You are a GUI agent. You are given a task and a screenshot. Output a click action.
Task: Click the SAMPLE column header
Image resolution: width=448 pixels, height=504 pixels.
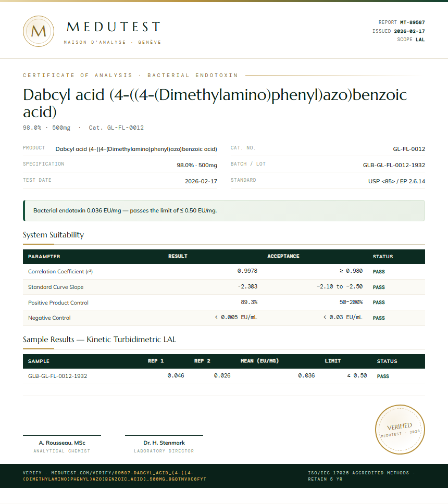pos(39,361)
